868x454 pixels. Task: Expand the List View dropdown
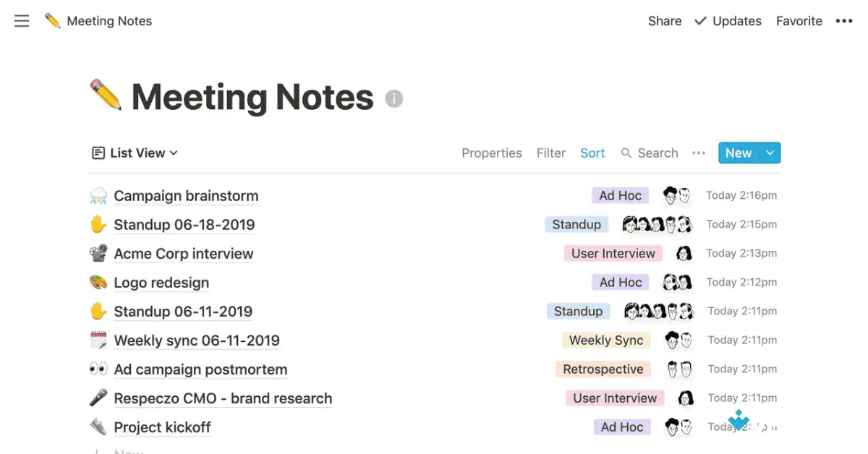click(x=173, y=153)
